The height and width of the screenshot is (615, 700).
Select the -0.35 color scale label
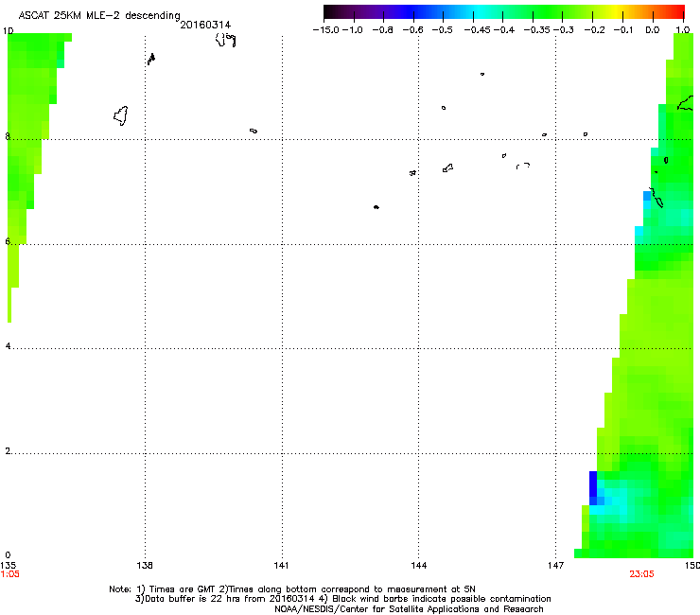tap(537, 30)
